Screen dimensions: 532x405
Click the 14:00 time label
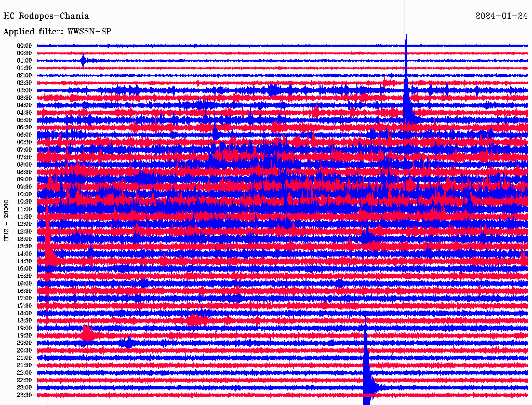click(x=24, y=254)
